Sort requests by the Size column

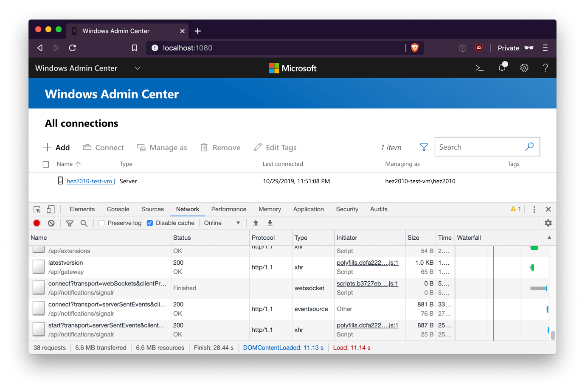[x=421, y=238]
